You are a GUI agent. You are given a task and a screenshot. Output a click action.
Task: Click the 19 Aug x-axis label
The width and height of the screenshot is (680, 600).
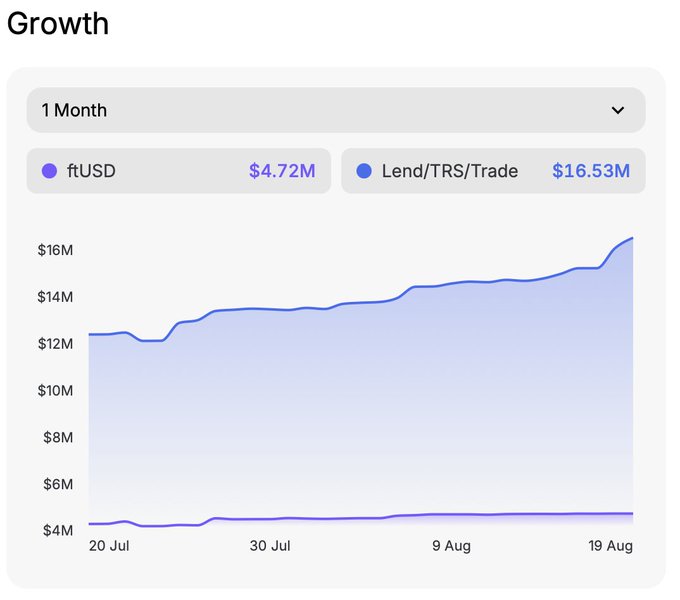[611, 546]
